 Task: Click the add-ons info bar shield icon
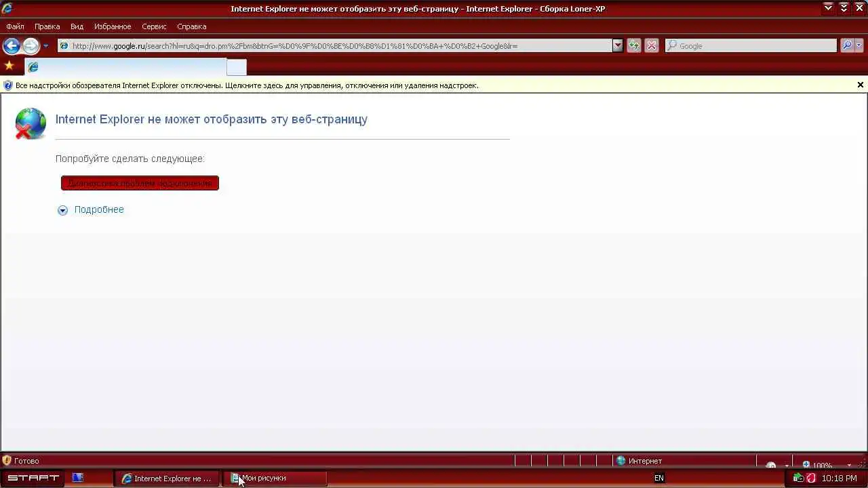[8, 85]
